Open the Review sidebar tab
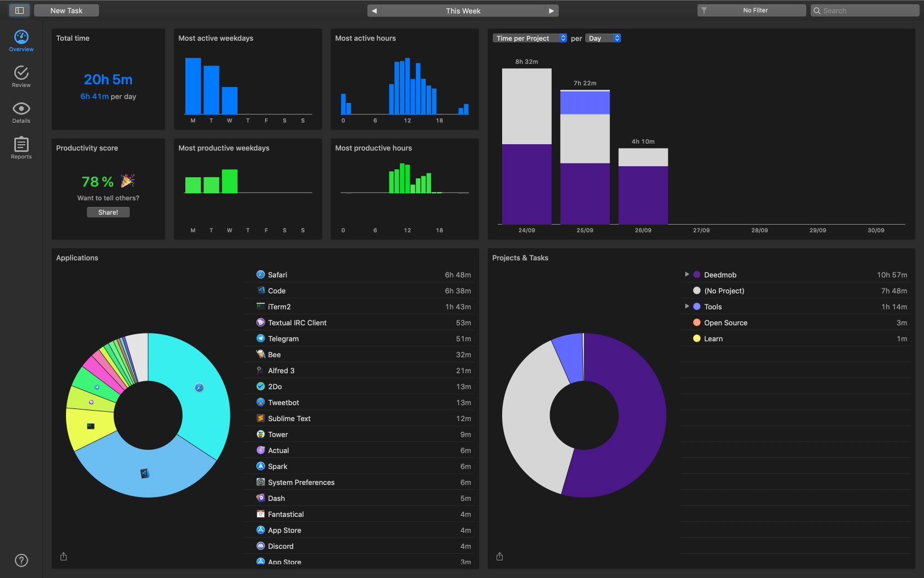 21,77
